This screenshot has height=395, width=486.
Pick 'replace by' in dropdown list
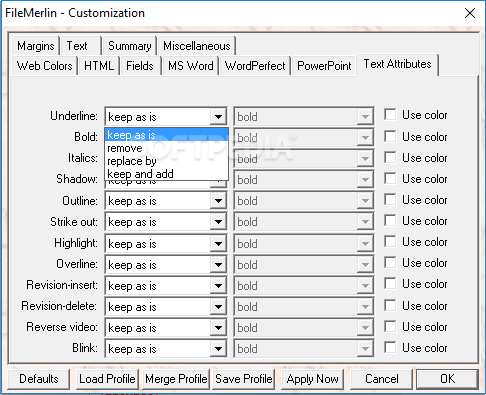click(x=166, y=161)
